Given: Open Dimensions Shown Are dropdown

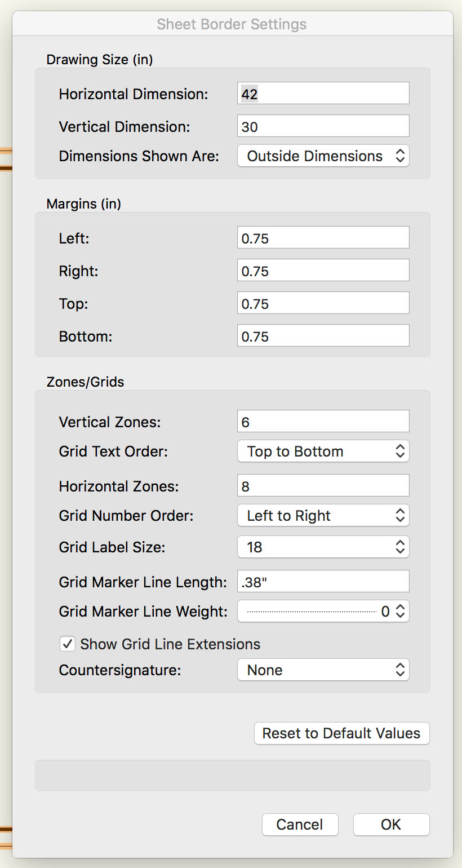Looking at the screenshot, I should [323, 156].
